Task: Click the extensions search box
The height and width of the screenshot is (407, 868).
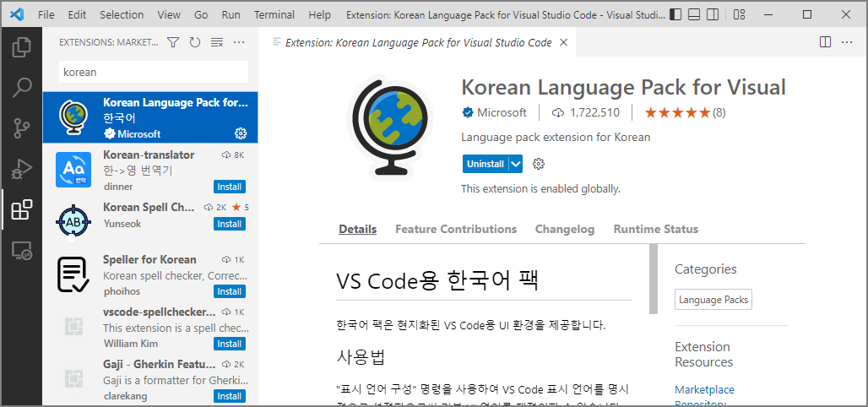Action: pyautogui.click(x=154, y=72)
